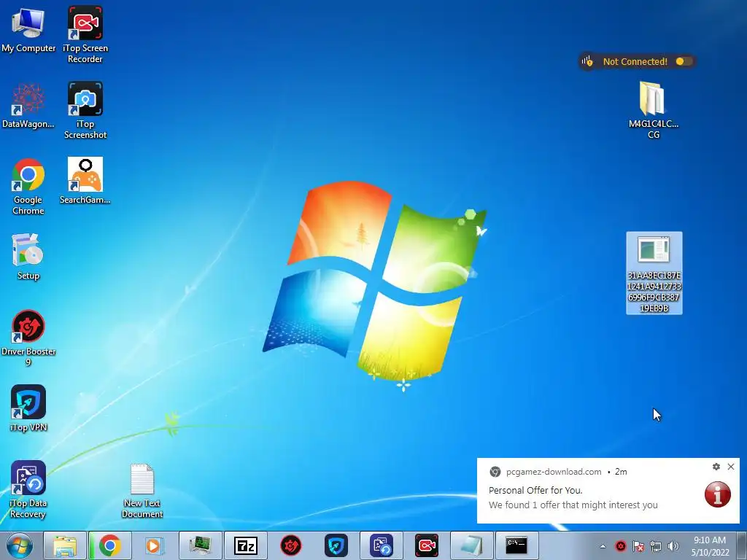Open the network status tray icon
The height and width of the screenshot is (560, 747).
pos(656,546)
